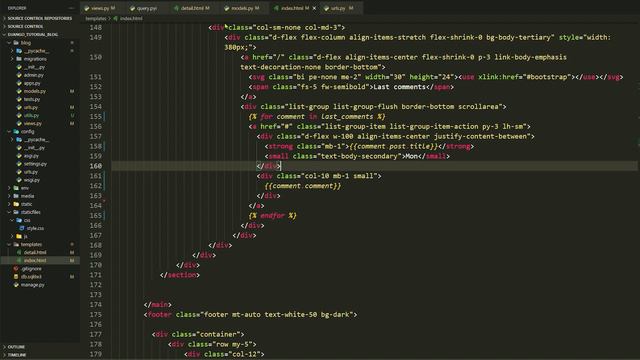Click the {{comment.post.title}} template variable
The height and width of the screenshot is (360, 640).
393,146
